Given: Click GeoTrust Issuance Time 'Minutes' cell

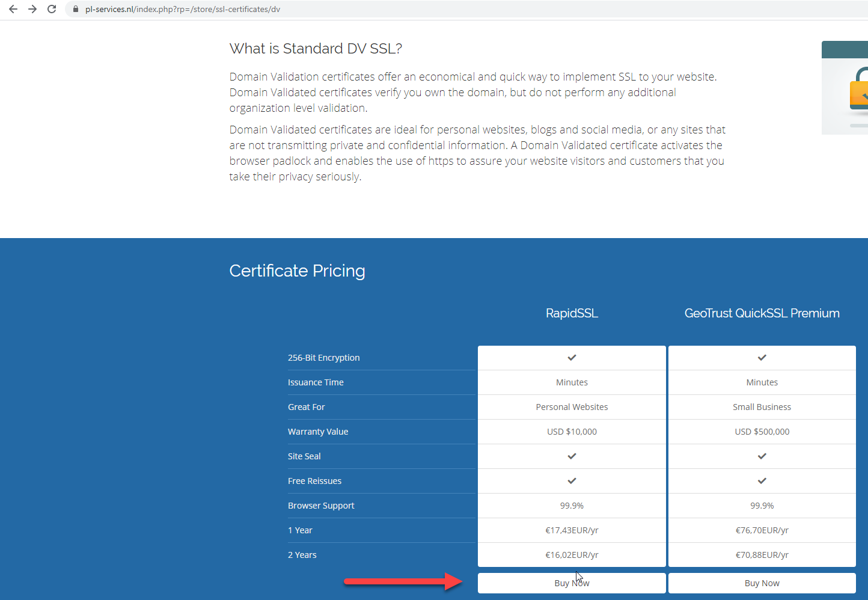Looking at the screenshot, I should point(762,382).
